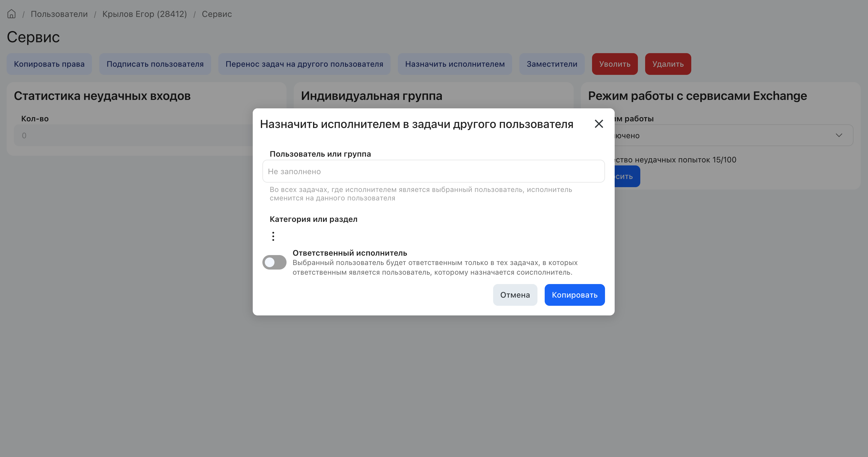The width and height of the screenshot is (868, 457).
Task: Click the Назначить исполнителем button
Action: pyautogui.click(x=455, y=64)
